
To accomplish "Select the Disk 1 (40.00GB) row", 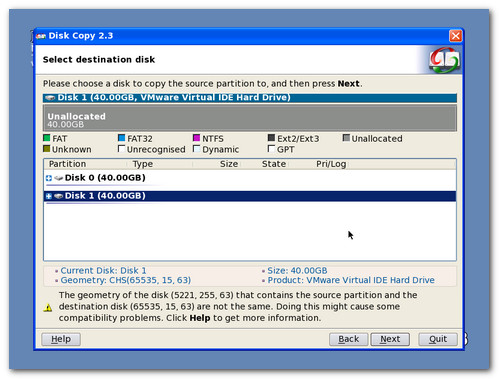I will (250, 196).
